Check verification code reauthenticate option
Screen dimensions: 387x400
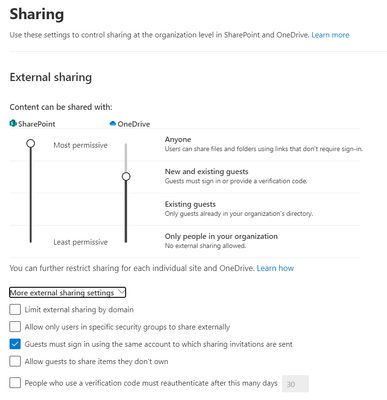point(15,383)
